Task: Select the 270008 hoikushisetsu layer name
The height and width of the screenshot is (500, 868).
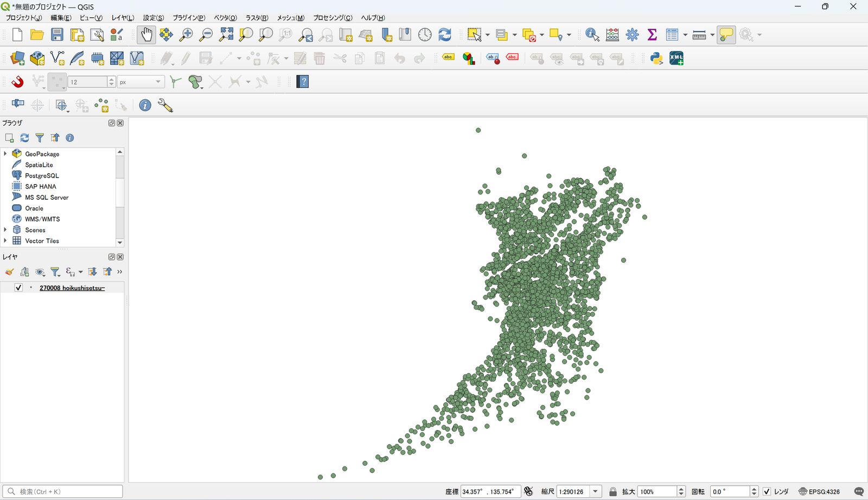Action: (x=72, y=288)
